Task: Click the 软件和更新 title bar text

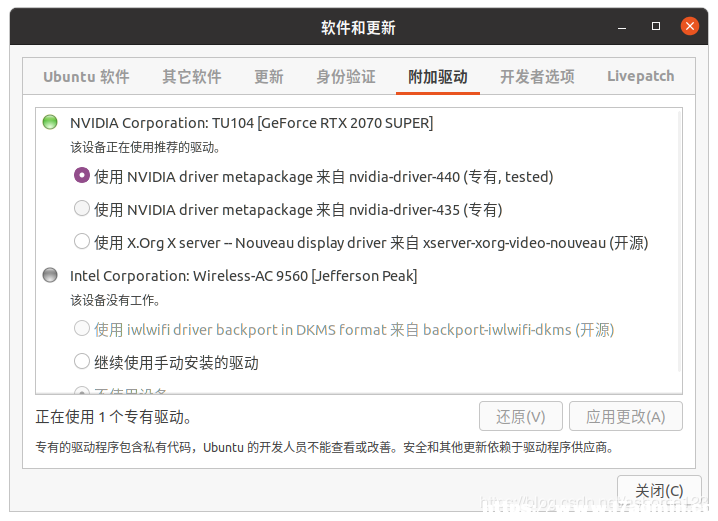Action: [358, 27]
